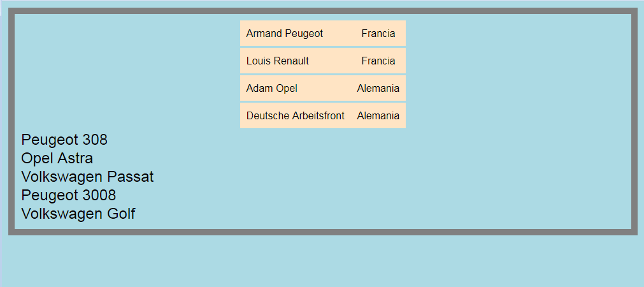This screenshot has width=644, height=287.
Task: Select the Opel Astra list entry
Action: point(57,158)
